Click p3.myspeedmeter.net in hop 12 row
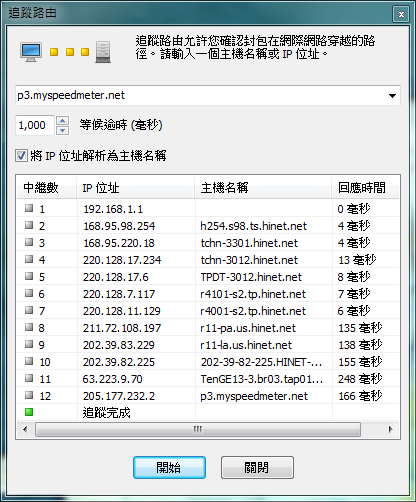This screenshot has height=502, width=416. [254, 396]
